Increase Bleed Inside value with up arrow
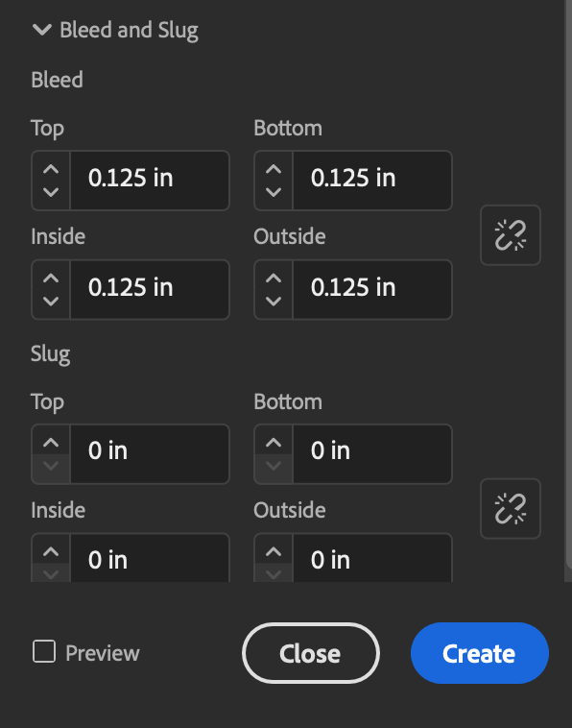The width and height of the screenshot is (572, 728). (51, 279)
